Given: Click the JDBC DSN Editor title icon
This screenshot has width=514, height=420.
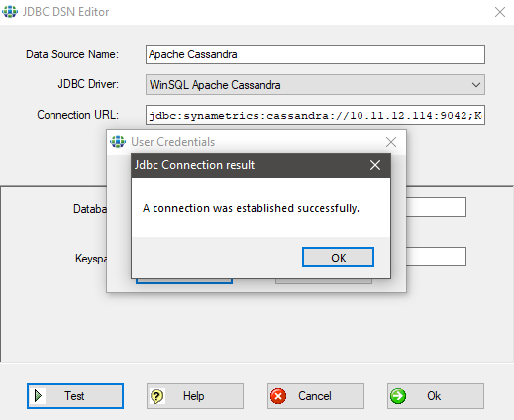Looking at the screenshot, I should (10, 12).
